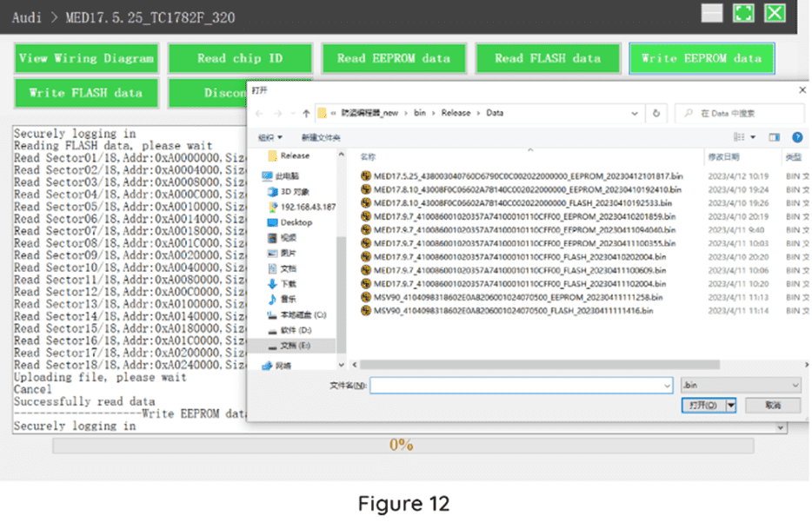The height and width of the screenshot is (522, 812).
Task: Select MED17.9.7 EEPROM 20230411094040.bin file
Action: pos(518,229)
